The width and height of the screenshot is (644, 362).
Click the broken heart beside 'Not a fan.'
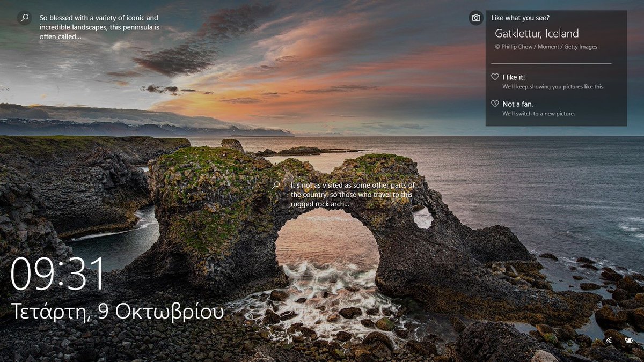point(494,103)
